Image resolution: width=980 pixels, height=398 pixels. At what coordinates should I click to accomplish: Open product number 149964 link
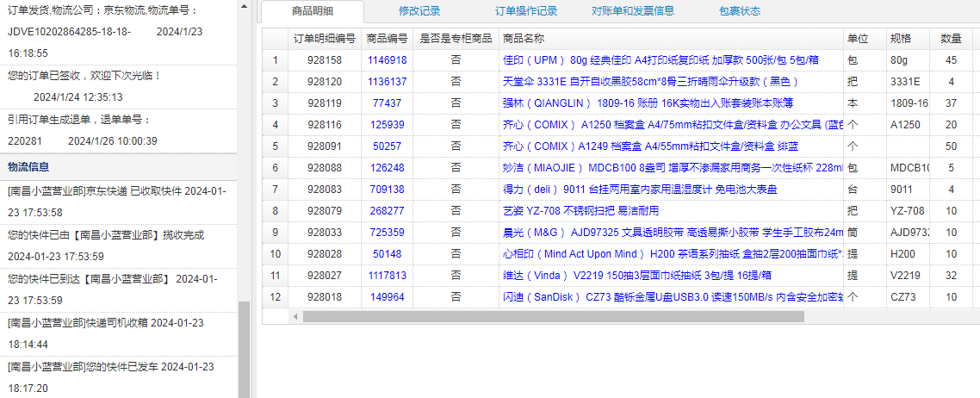click(x=387, y=297)
